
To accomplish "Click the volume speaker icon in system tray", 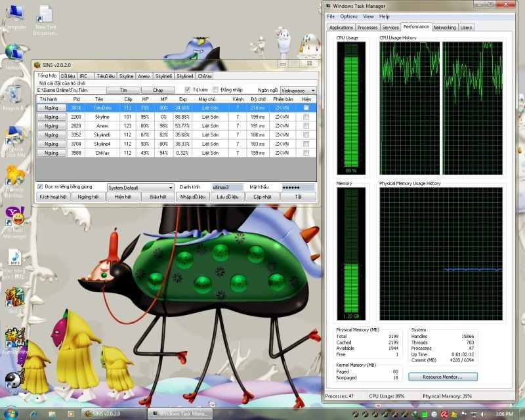I will (x=484, y=414).
